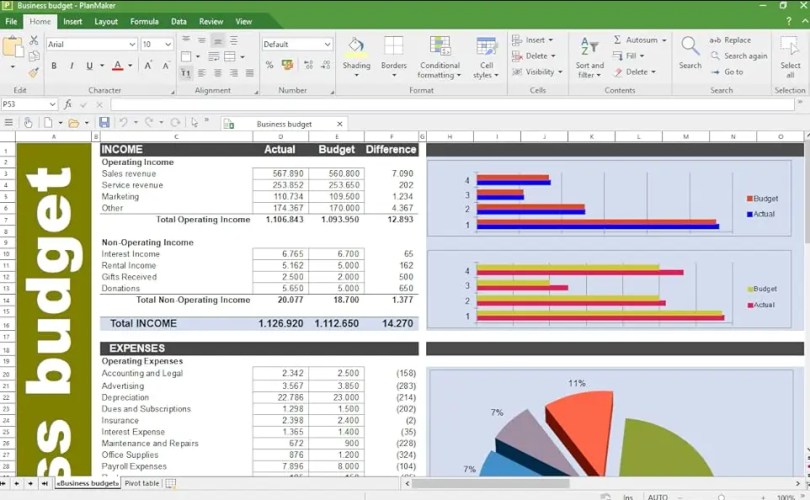
Task: Increase font size with the larger A icon
Action: click(x=148, y=66)
